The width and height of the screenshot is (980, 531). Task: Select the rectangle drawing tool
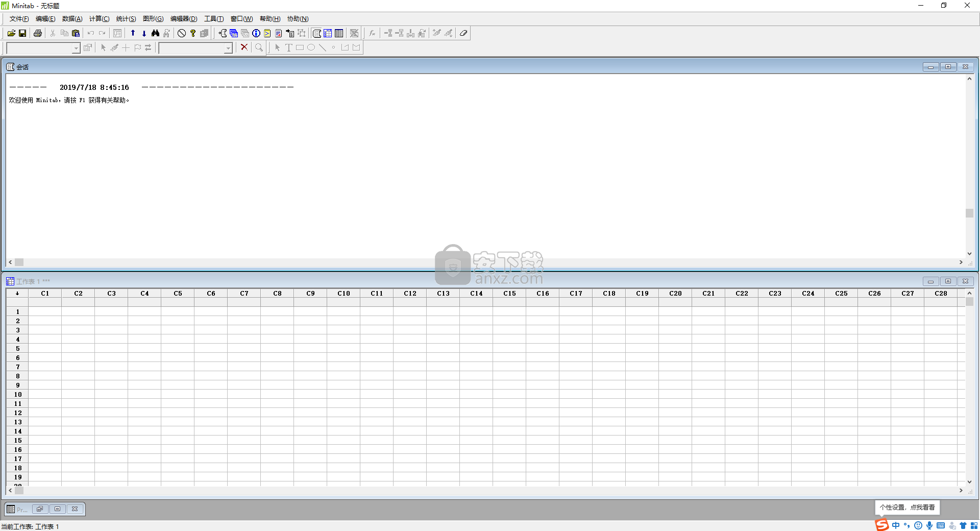300,47
